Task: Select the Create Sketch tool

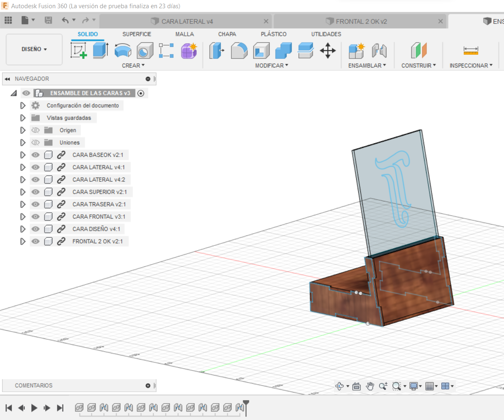Action: pos(79,51)
